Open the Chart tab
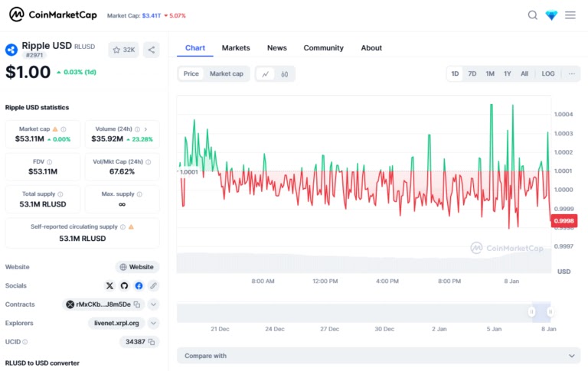 195,48
